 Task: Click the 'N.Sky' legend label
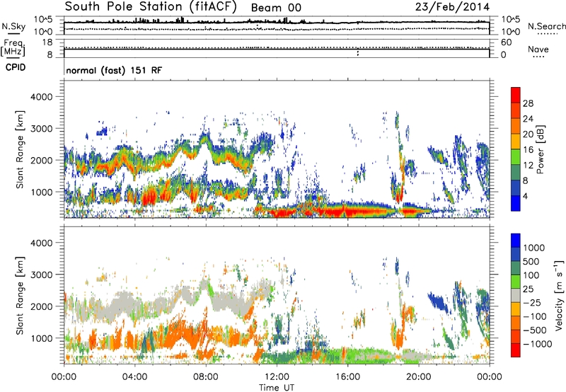click(x=13, y=26)
